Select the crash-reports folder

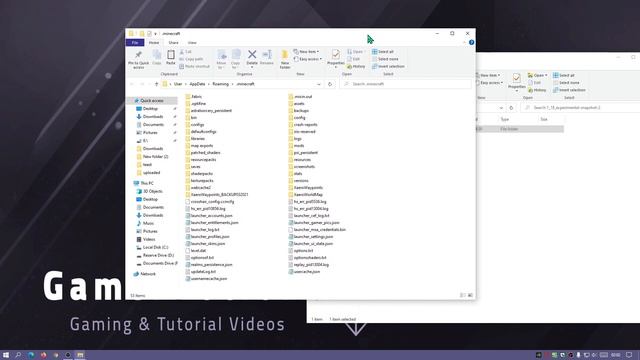[305, 124]
